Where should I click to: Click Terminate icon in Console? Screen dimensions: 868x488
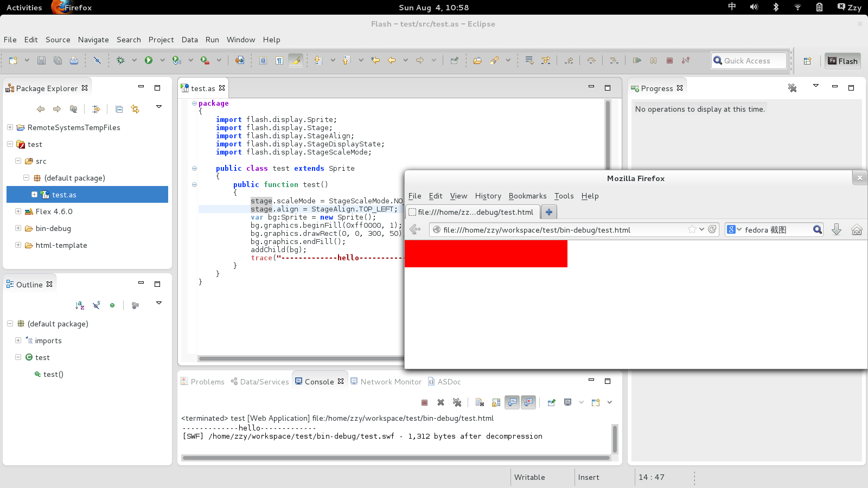pos(425,402)
